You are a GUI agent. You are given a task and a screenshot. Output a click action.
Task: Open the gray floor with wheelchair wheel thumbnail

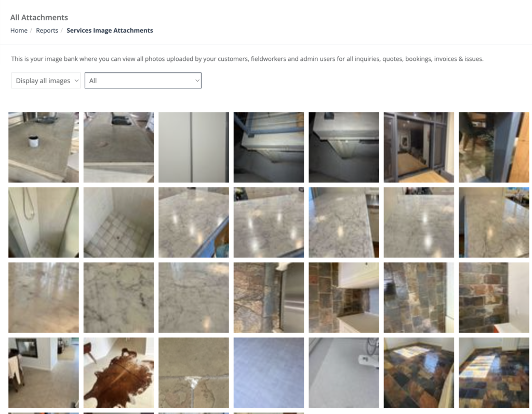tap(344, 372)
